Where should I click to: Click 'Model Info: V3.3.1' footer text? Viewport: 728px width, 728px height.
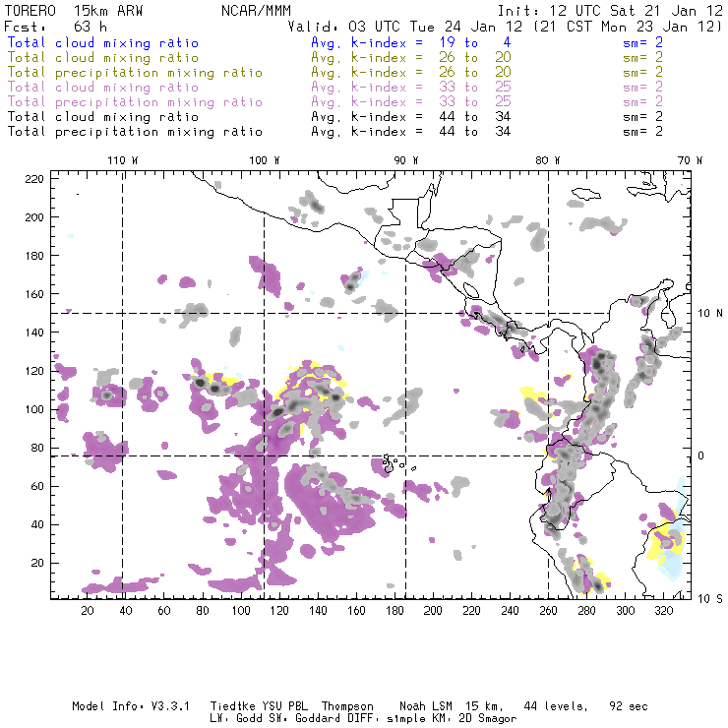coord(131,706)
